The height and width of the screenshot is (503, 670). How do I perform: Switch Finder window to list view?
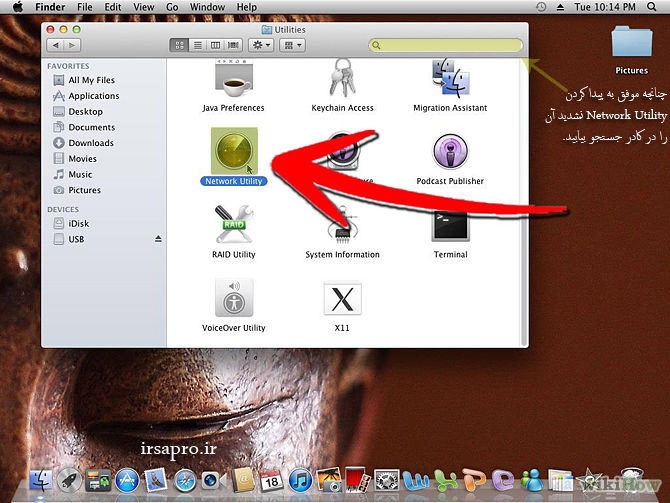pyautogui.click(x=197, y=45)
